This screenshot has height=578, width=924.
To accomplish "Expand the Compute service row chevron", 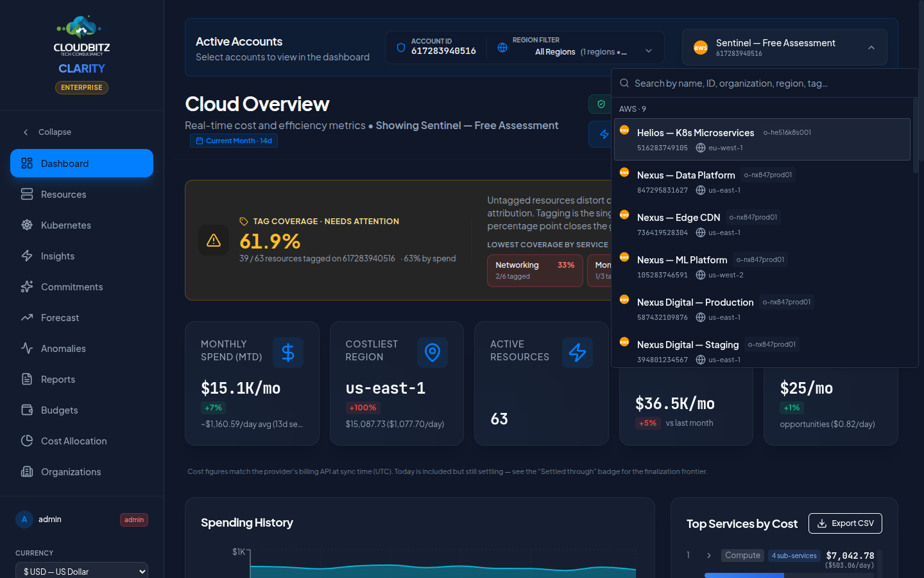I will [x=708, y=556].
